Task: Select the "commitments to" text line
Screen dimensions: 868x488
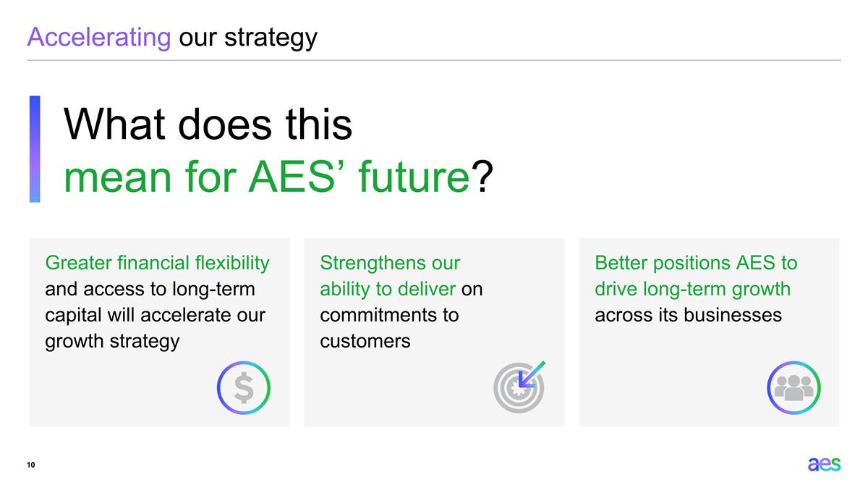Action: (389, 314)
